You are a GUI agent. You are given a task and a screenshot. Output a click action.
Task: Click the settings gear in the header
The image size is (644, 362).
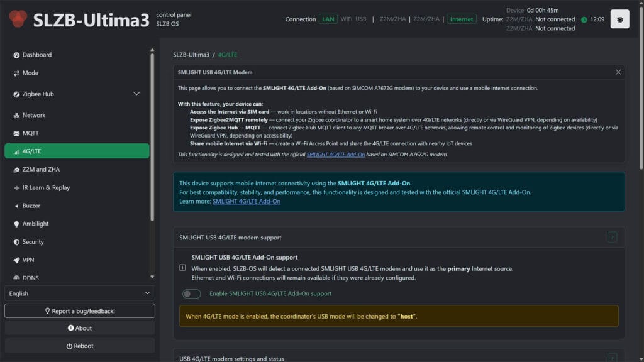click(619, 18)
